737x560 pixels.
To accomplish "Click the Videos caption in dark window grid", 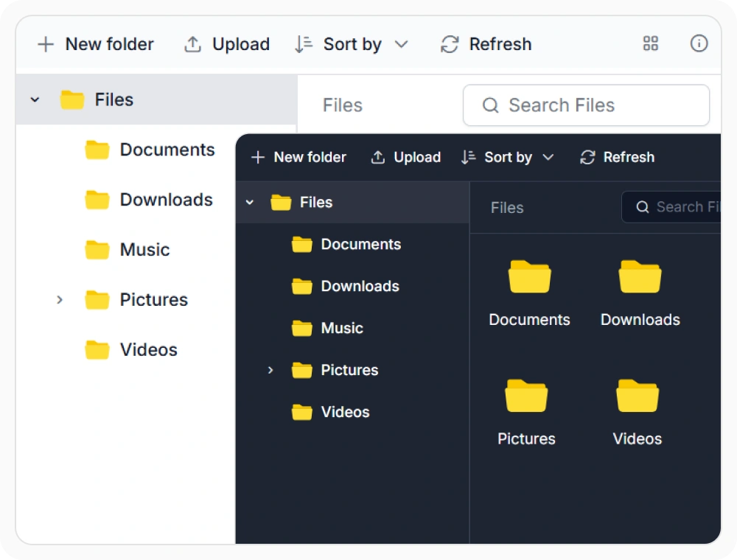I will click(638, 439).
